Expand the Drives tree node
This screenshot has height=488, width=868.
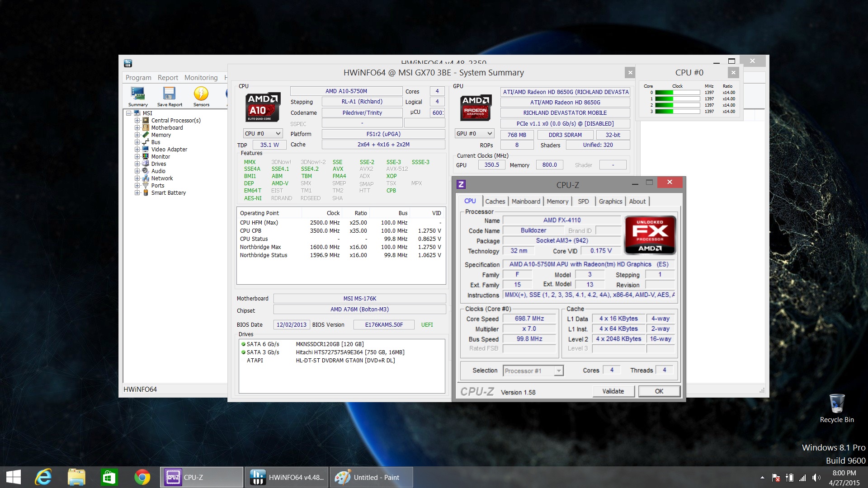tap(137, 164)
